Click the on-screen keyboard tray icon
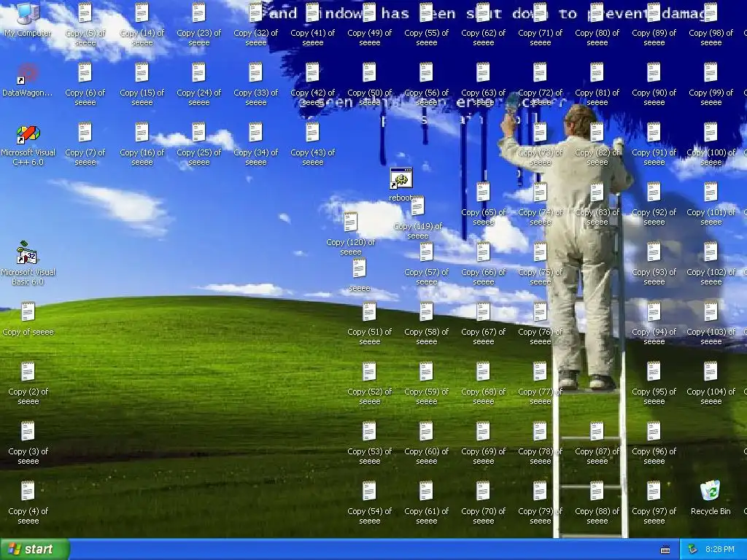 pyautogui.click(x=665, y=550)
